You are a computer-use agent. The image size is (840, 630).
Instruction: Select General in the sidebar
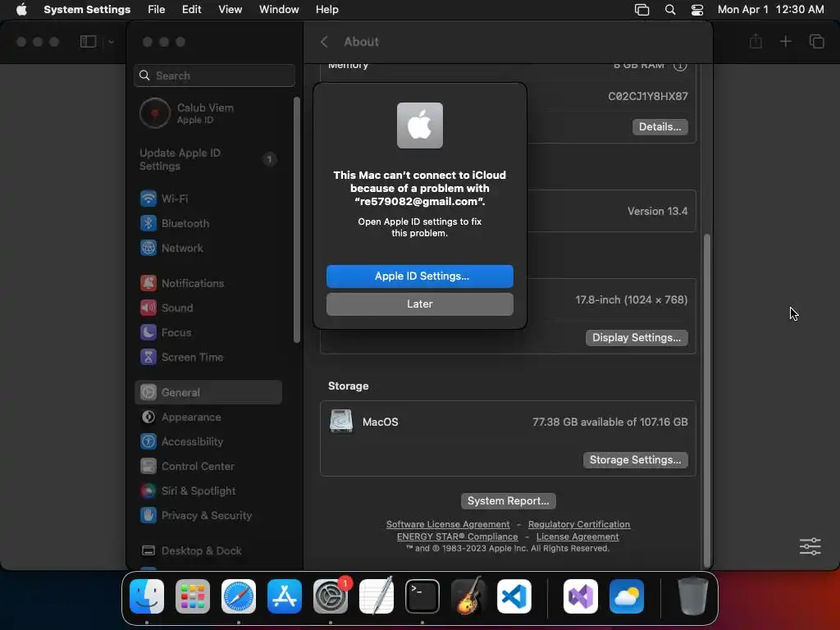tap(209, 392)
